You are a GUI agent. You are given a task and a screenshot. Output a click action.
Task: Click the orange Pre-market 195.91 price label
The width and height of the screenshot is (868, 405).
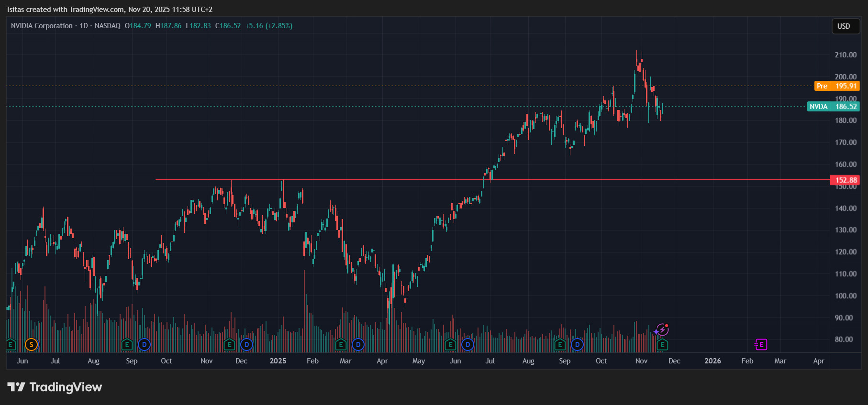click(x=846, y=86)
